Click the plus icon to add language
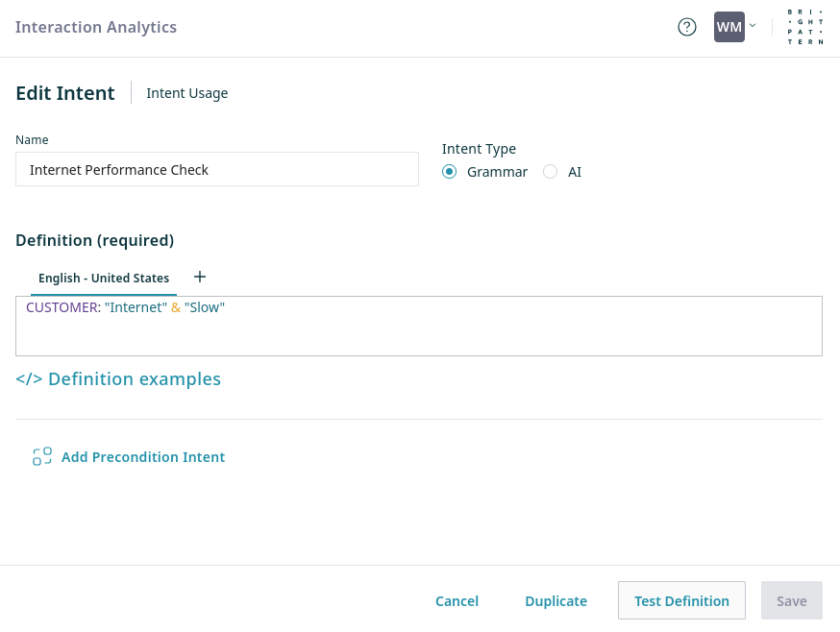 point(200,277)
